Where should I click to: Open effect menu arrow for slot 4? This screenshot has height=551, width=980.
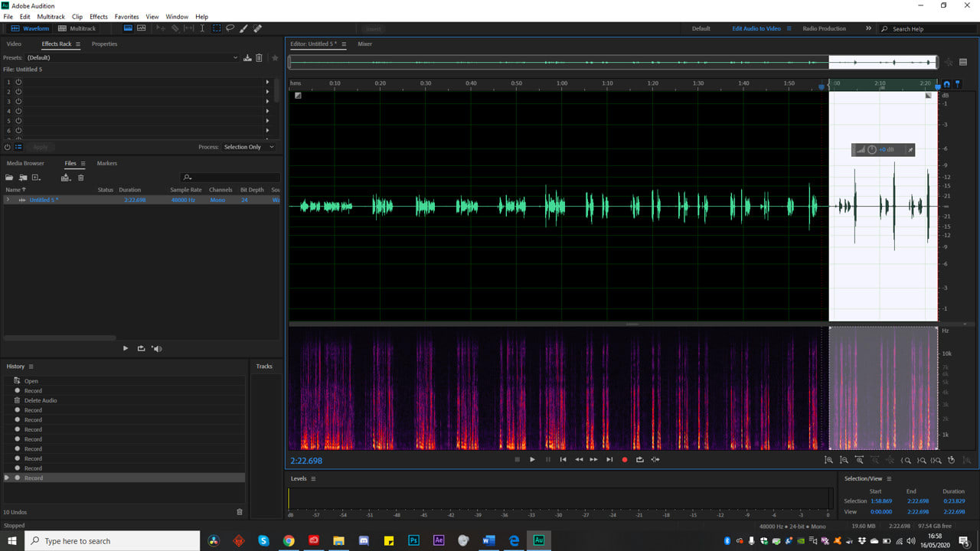pyautogui.click(x=267, y=111)
